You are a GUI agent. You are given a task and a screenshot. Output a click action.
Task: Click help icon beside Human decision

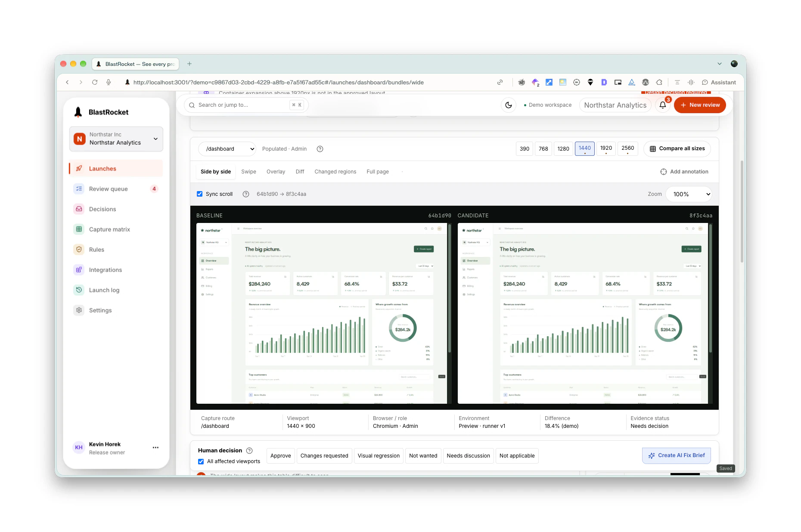(x=249, y=451)
